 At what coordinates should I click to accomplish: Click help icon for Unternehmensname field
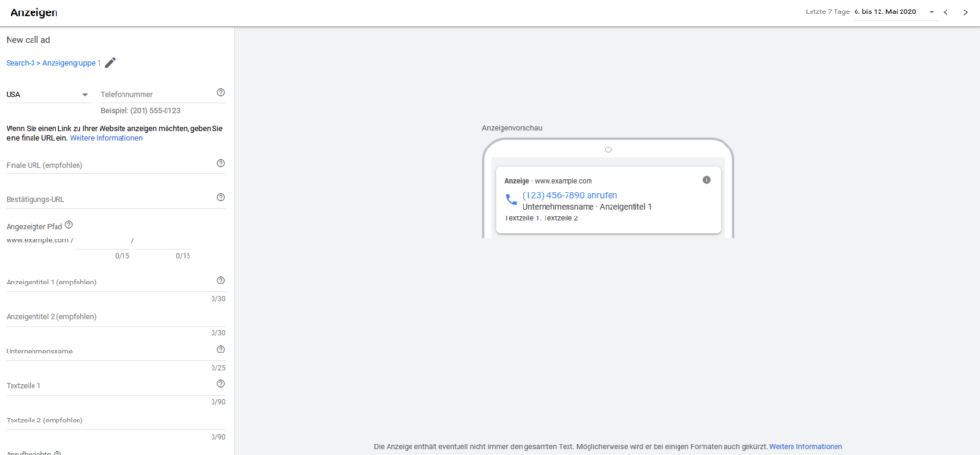[x=221, y=350]
